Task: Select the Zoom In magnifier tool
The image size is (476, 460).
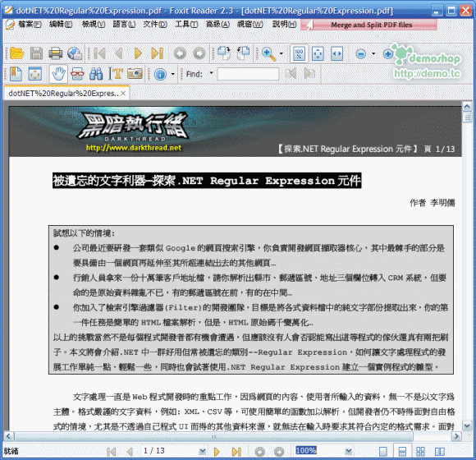Action: tap(268, 53)
